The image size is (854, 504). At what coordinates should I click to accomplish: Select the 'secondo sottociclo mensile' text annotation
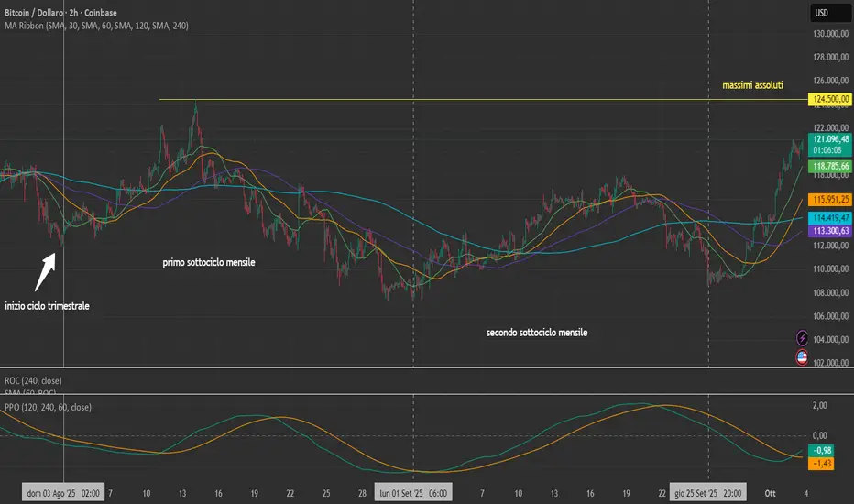point(536,332)
